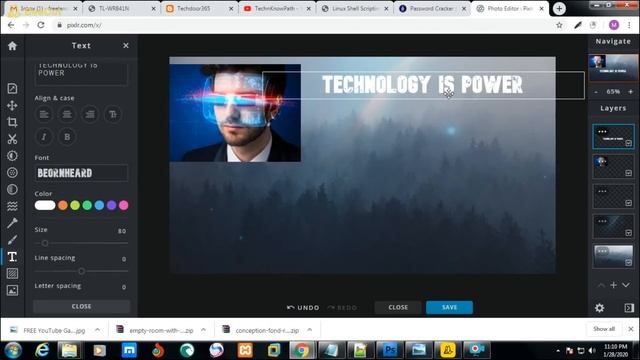Screen dimensions: 640x360
Task: Align text left
Action: (44, 114)
